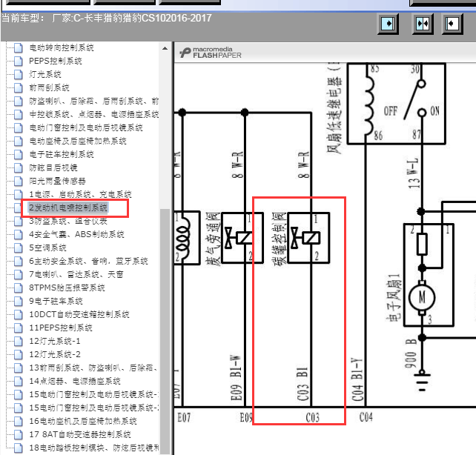Screen dimensions: 476x455
Task: Click the C04 connector label in diagram
Action: [x=366, y=417]
